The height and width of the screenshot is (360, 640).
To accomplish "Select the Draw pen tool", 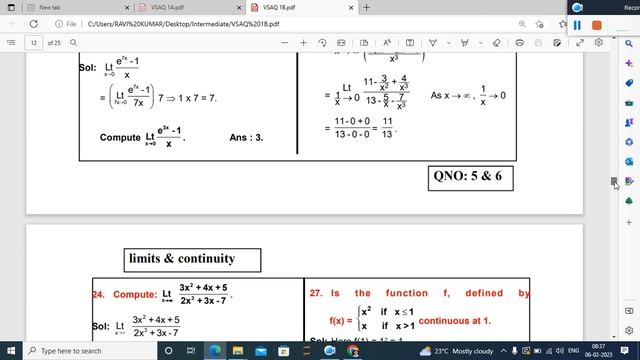I will coord(433,42).
